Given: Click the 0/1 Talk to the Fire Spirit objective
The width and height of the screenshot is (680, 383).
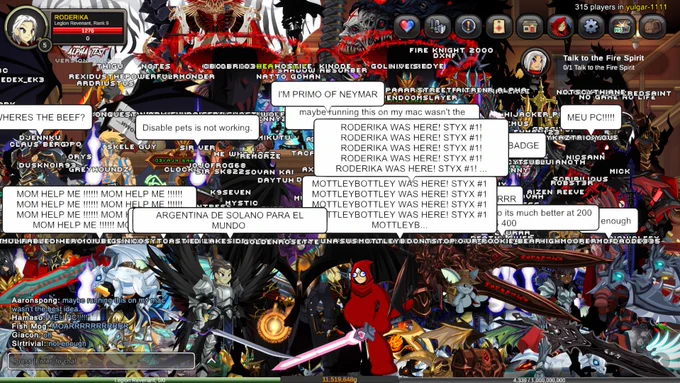Looking at the screenshot, I should click(598, 68).
